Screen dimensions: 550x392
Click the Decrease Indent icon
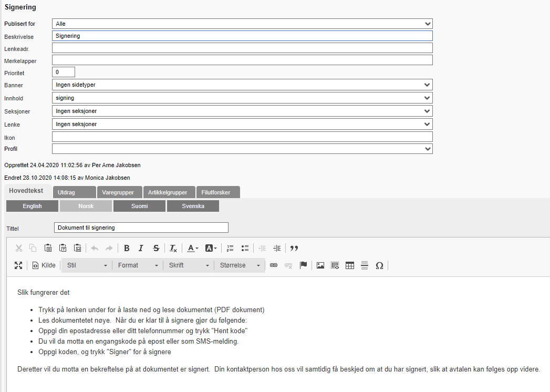[262, 248]
